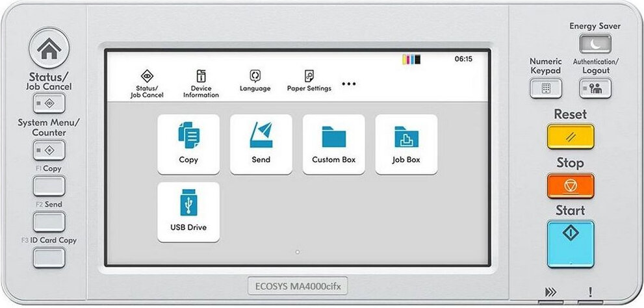Screen dimensions: 644x308
Task: Select the Language icon
Action: coord(255,81)
